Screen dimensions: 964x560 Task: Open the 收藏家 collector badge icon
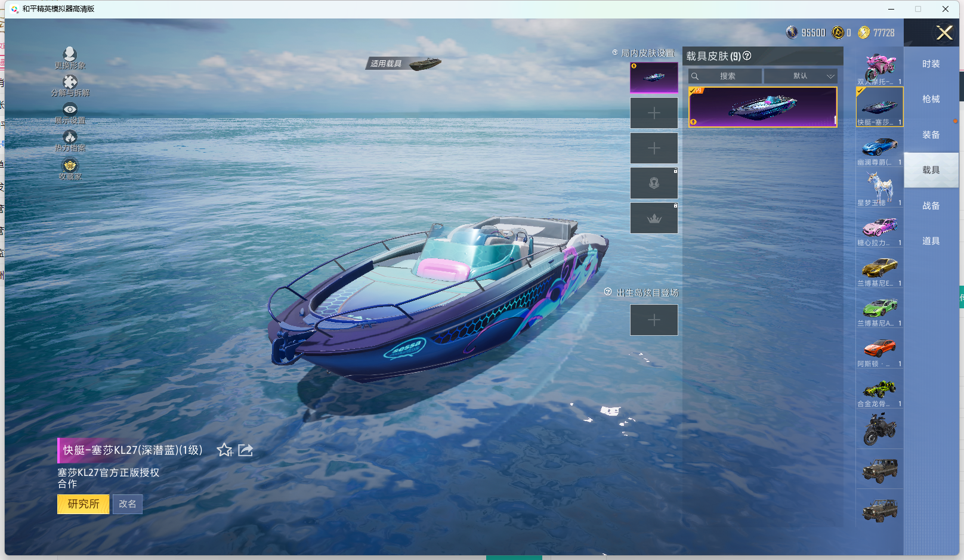[70, 165]
